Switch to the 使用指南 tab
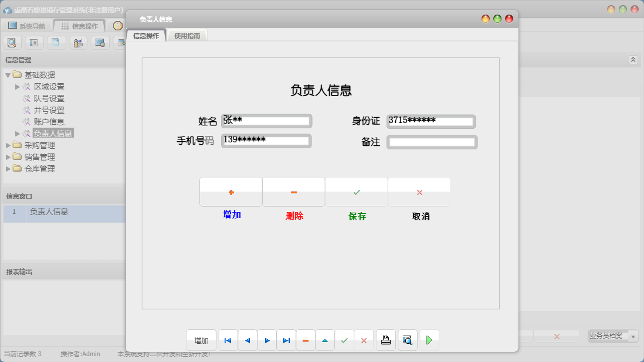This screenshot has width=644, height=362. tap(187, 35)
